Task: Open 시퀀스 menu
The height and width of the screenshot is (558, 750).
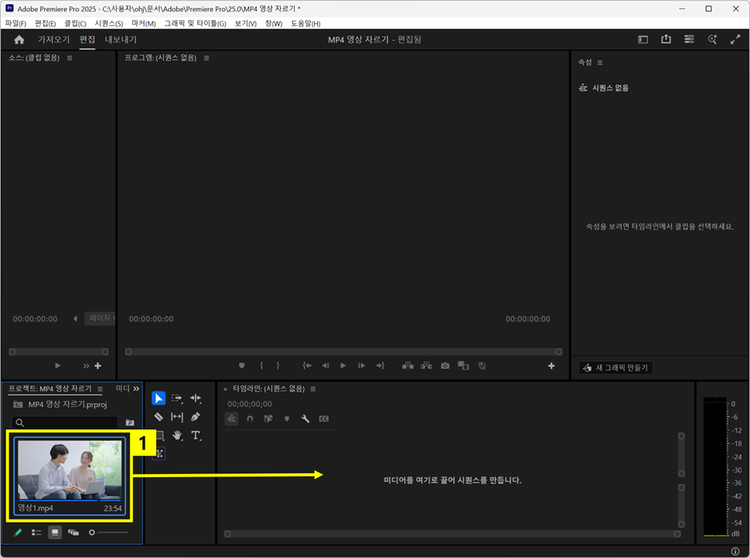Action: point(109,23)
